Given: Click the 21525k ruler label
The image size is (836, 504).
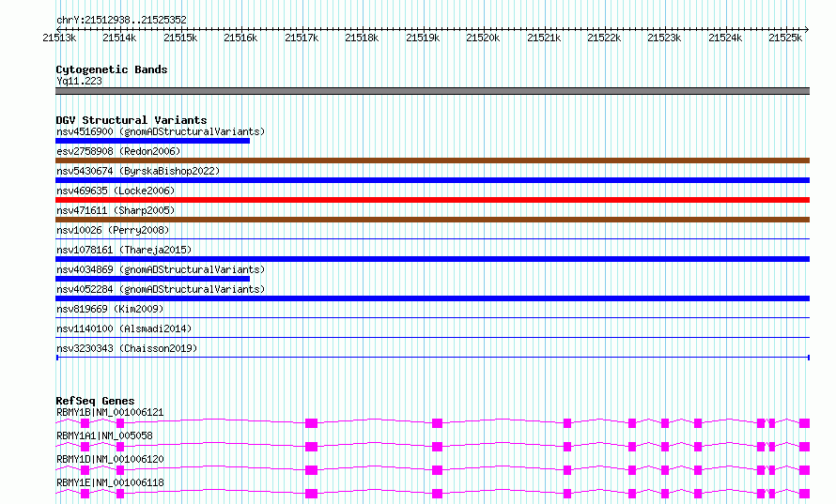Looking at the screenshot, I should point(785,38).
